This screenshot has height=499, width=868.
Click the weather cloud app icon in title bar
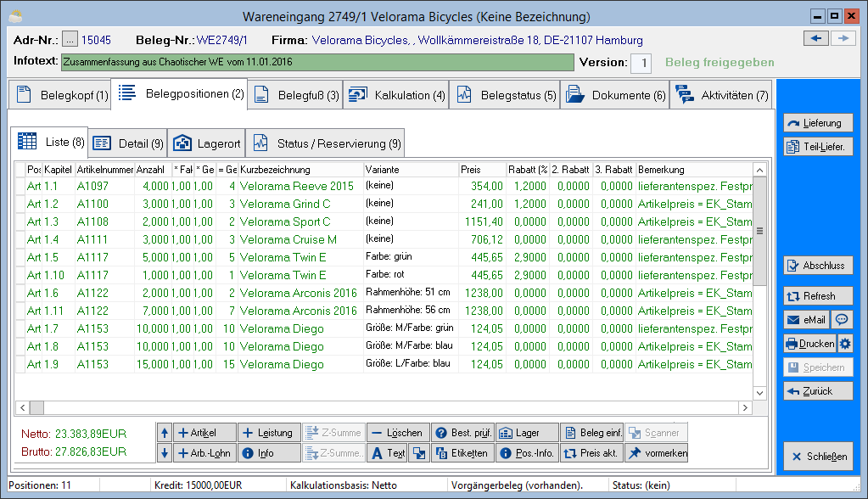(15, 17)
